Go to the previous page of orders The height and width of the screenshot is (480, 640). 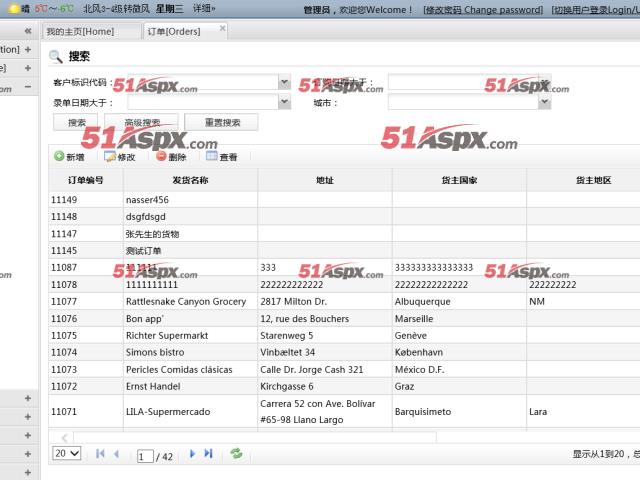[x=116, y=454]
